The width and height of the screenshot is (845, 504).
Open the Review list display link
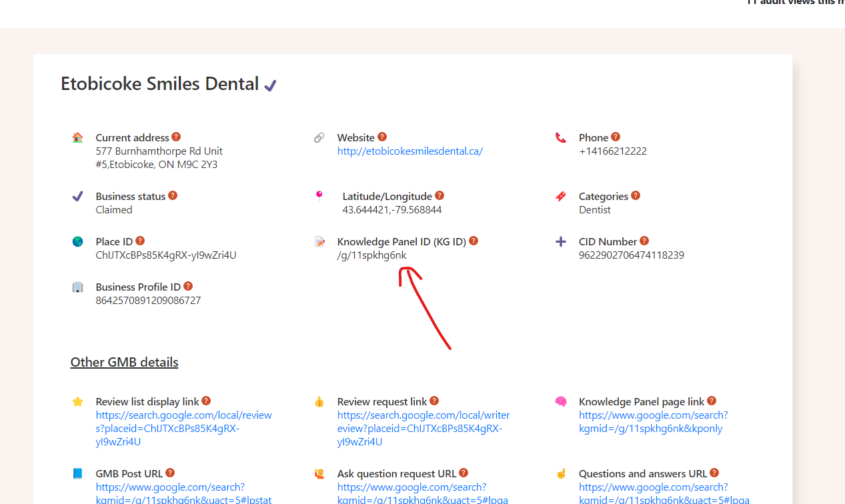[184, 428]
